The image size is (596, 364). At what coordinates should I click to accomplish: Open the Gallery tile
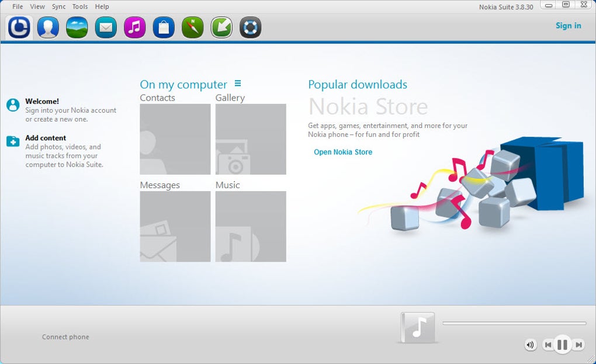pos(251,139)
